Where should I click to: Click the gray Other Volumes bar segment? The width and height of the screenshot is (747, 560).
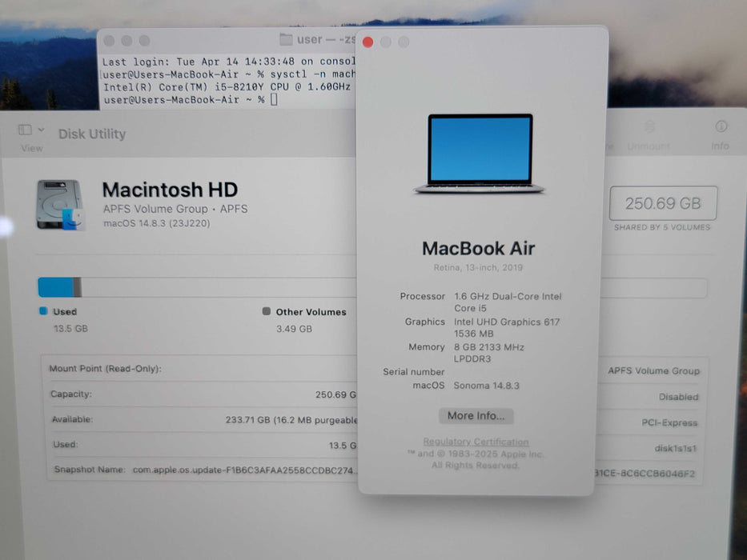[77, 288]
